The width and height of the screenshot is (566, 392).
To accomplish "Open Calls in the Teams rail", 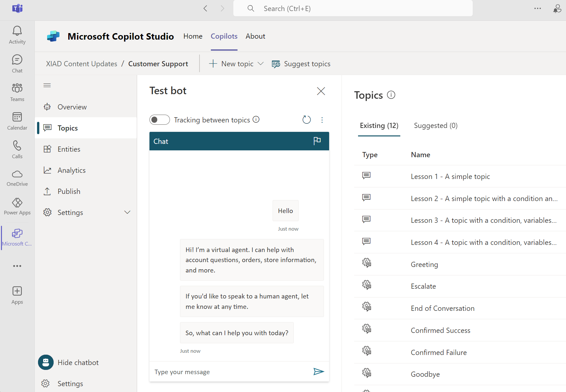I will pyautogui.click(x=17, y=149).
